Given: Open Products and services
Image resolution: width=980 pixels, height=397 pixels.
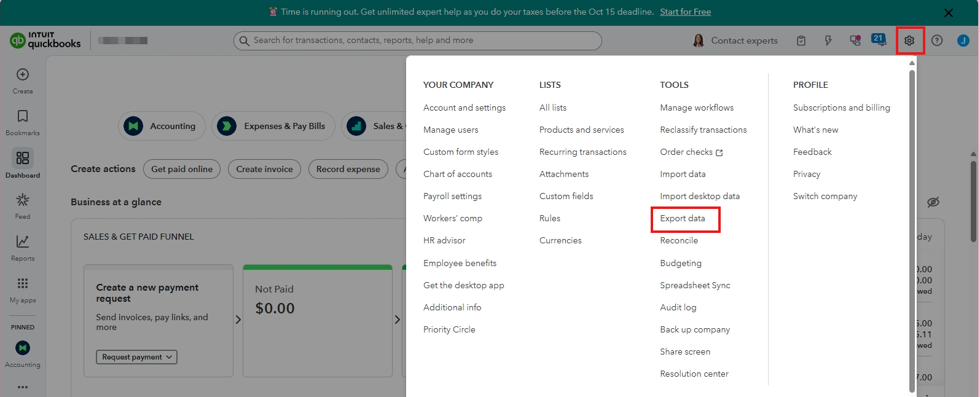Looking at the screenshot, I should click(581, 130).
